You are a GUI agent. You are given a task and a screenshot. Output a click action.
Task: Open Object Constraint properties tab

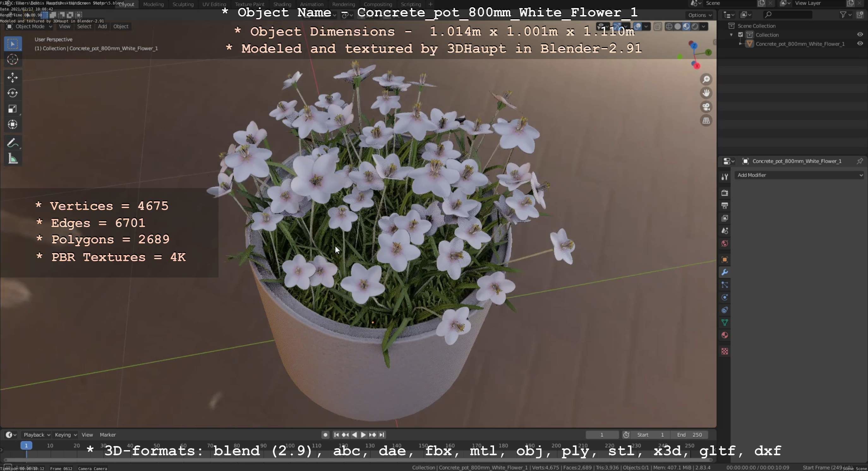coord(725,310)
